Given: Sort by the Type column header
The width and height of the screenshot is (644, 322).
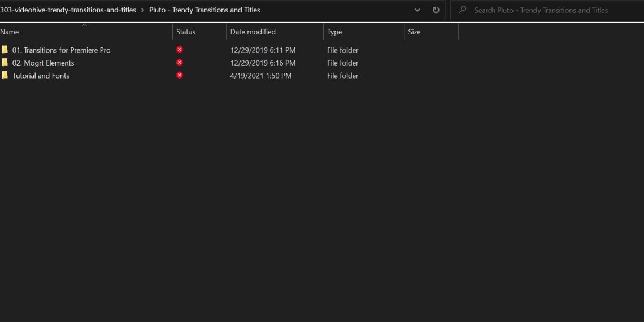Looking at the screenshot, I should click(x=334, y=32).
